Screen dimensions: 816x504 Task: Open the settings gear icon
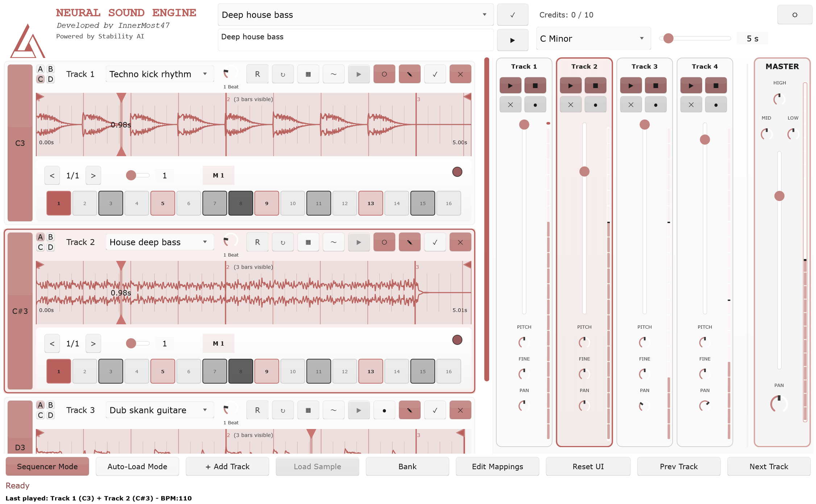(794, 15)
